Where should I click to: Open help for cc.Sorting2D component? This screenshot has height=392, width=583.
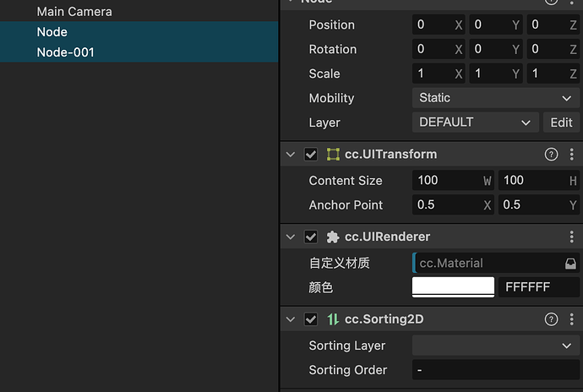(x=552, y=319)
